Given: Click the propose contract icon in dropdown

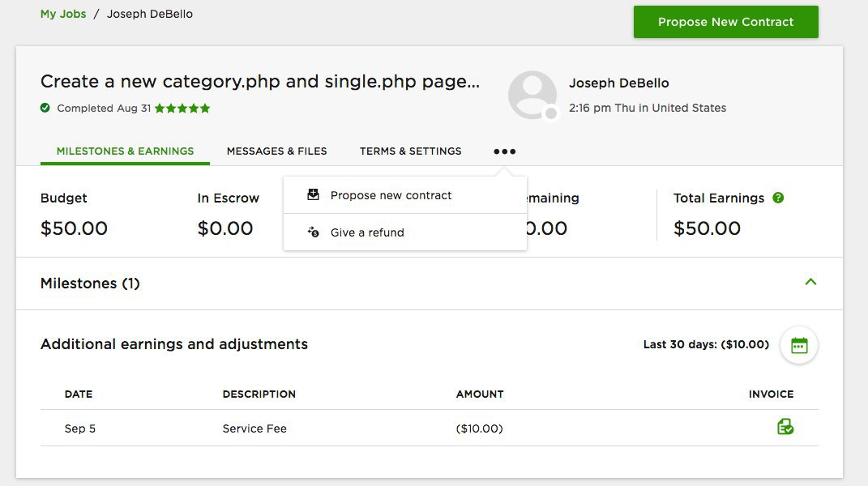Looking at the screenshot, I should [x=314, y=195].
